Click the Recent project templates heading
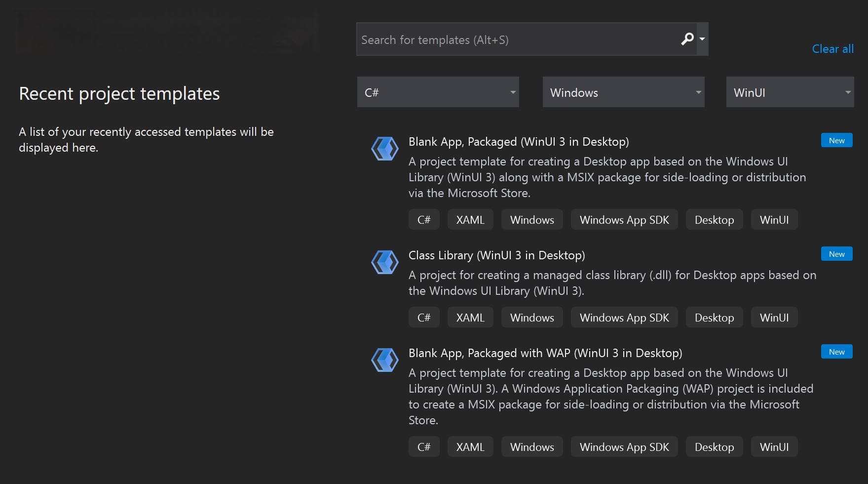The height and width of the screenshot is (484, 868). pos(119,94)
